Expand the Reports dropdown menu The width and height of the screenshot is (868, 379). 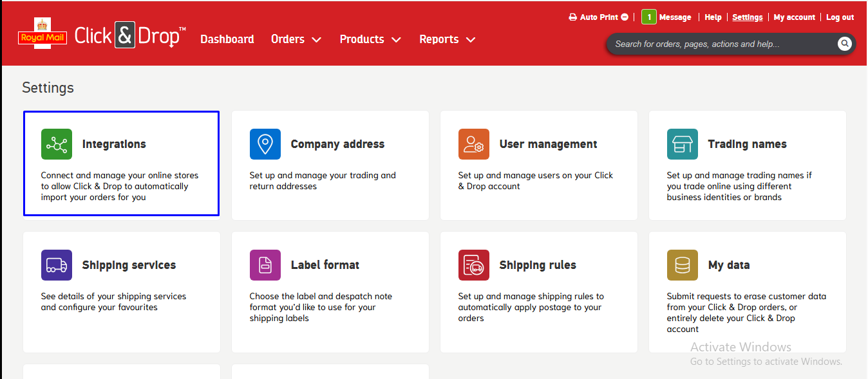click(447, 39)
